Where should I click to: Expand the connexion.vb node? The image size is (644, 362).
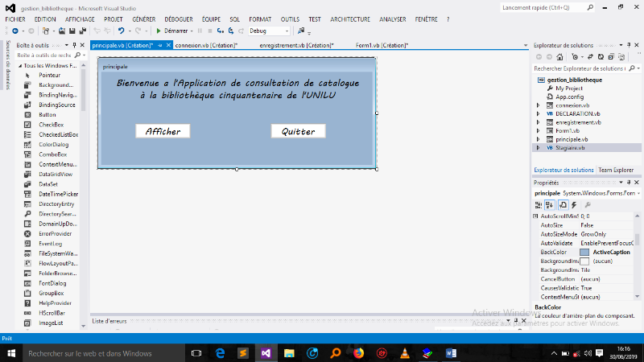pyautogui.click(x=538, y=105)
